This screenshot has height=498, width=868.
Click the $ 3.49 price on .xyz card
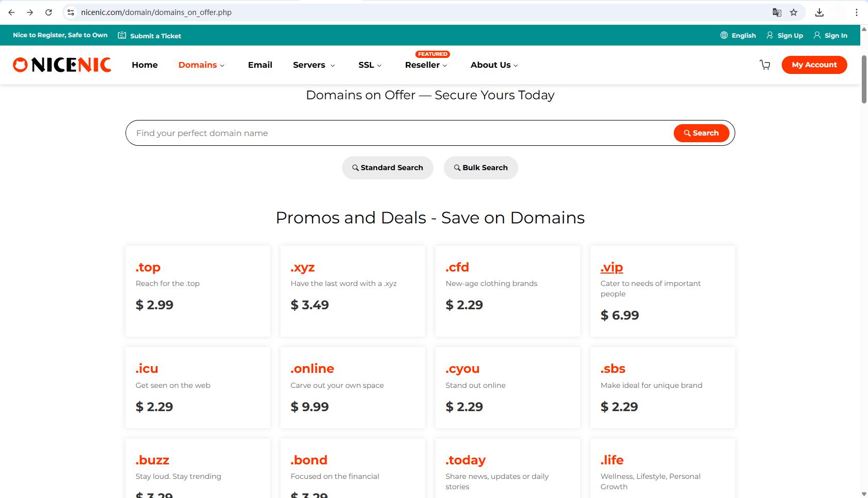tap(309, 305)
